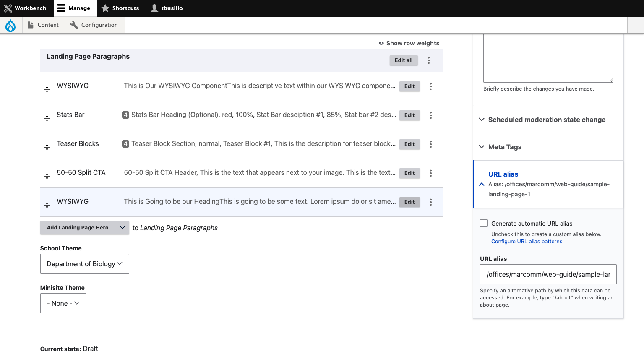The width and height of the screenshot is (644, 354).
Task: Collapse the URL alias section
Action: 548,184
